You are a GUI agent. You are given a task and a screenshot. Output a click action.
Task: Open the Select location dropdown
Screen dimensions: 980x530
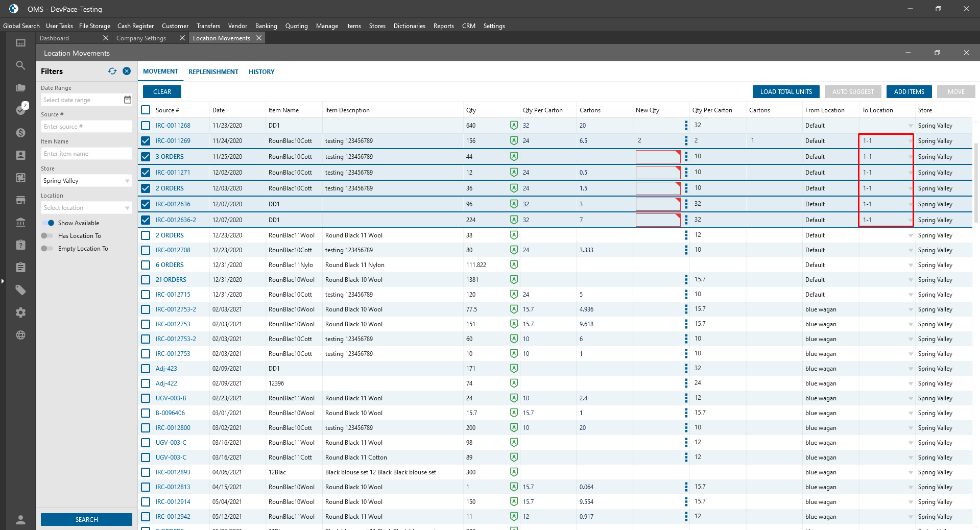click(86, 208)
